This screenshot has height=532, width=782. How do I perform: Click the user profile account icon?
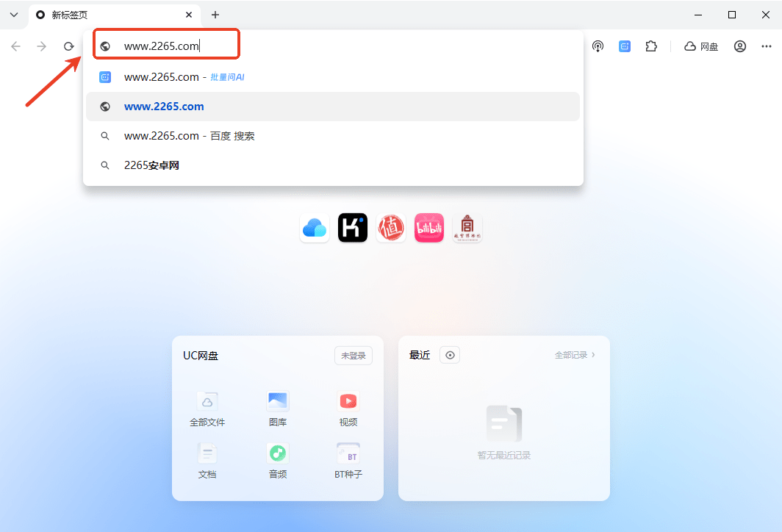click(740, 46)
